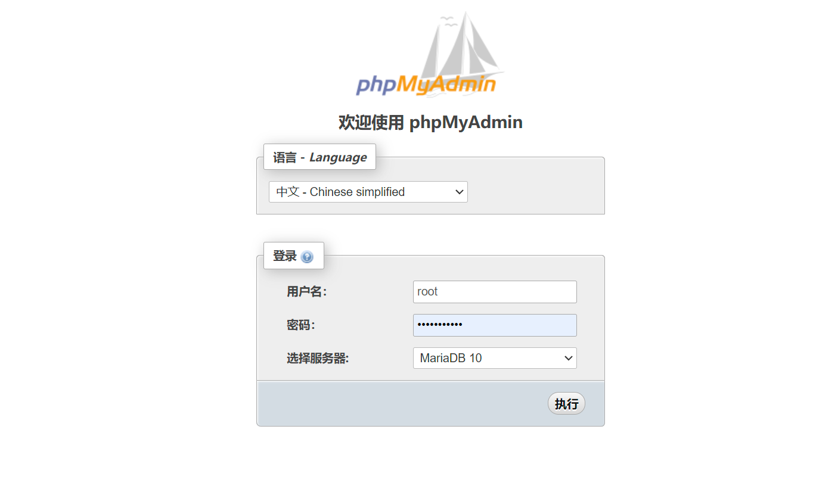Click the help icon beside 登录
This screenshot has width=816, height=504.
point(307,257)
